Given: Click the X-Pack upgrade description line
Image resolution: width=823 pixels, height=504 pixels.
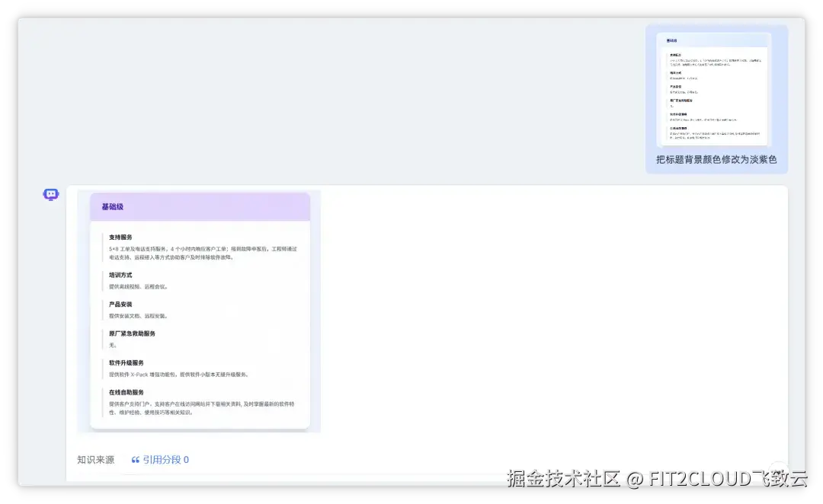Looking at the screenshot, I should coord(179,375).
